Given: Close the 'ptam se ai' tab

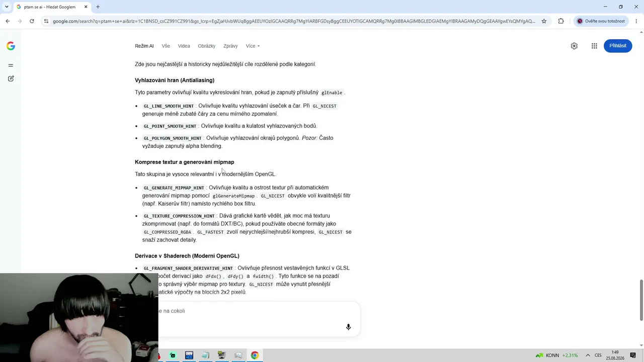Looking at the screenshot, I should 86,7.
